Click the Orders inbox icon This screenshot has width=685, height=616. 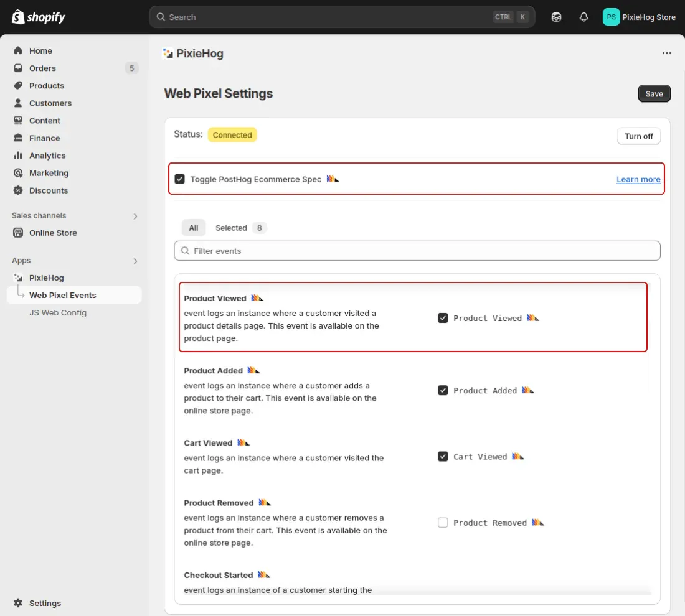pyautogui.click(x=18, y=68)
